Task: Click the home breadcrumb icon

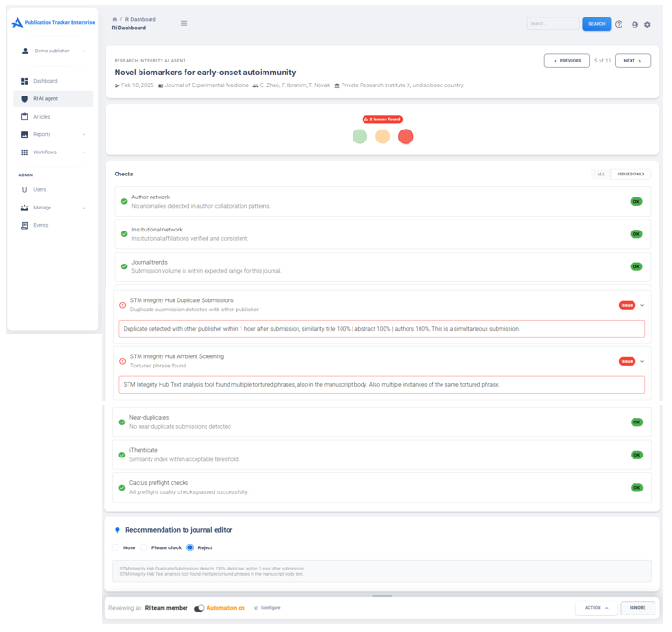Action: pyautogui.click(x=115, y=19)
